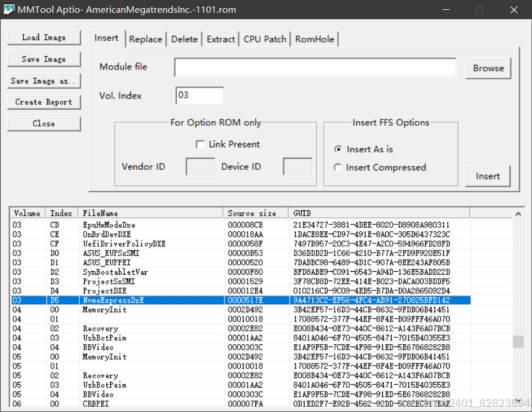
Task: Click the module list scrollbar thumb
Action: point(518,341)
